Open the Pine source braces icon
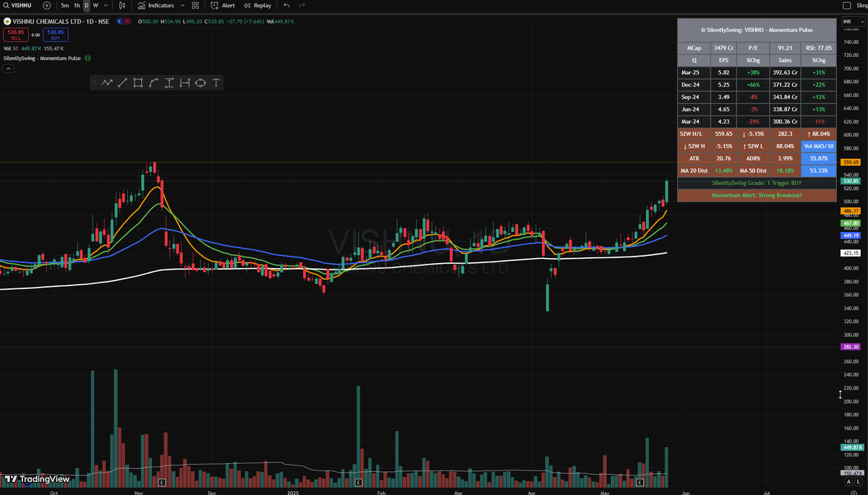The height and width of the screenshot is (495, 868). click(x=88, y=58)
